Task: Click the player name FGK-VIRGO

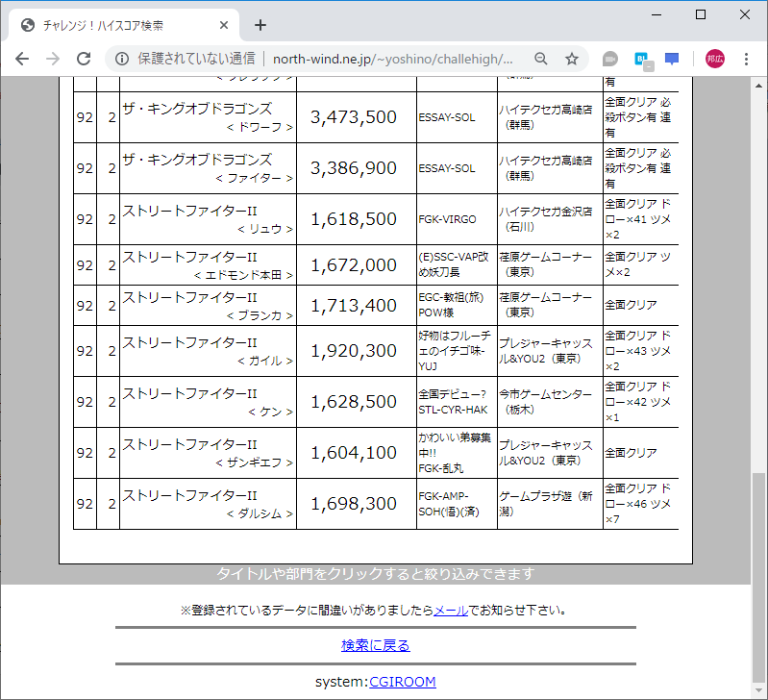Action: pyautogui.click(x=447, y=219)
